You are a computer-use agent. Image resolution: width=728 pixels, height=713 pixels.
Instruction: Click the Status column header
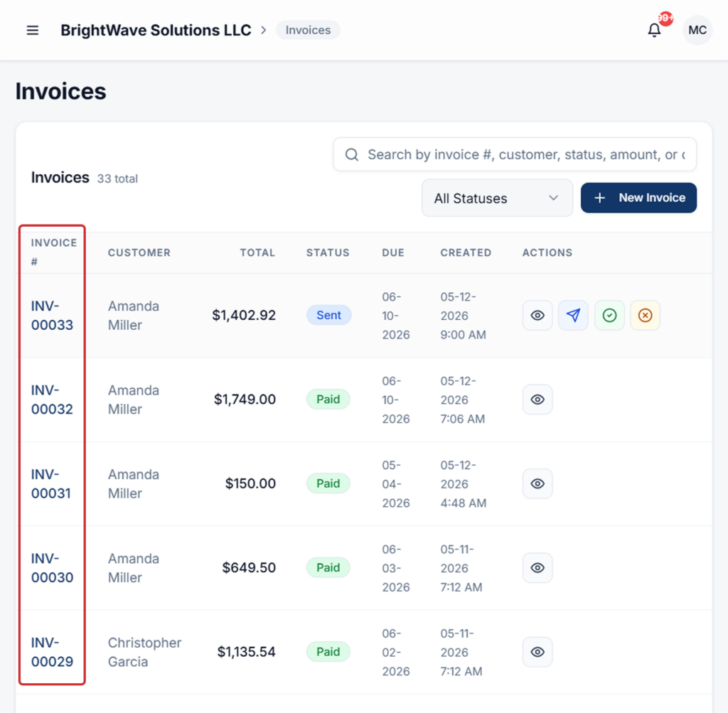coord(328,252)
